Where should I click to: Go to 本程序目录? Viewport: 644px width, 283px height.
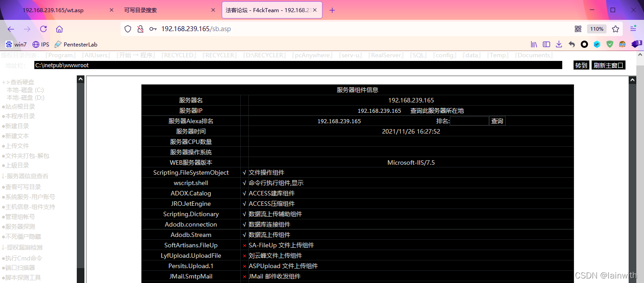pyautogui.click(x=19, y=116)
